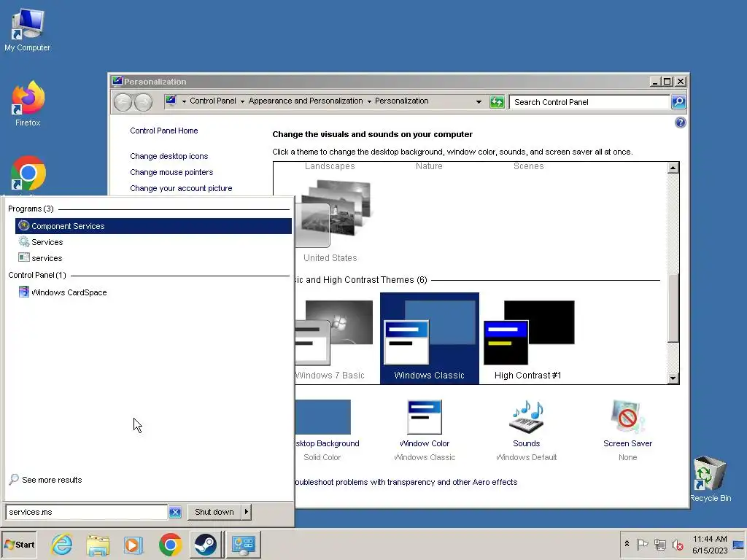Select the High Contrast #1 theme

point(528,340)
